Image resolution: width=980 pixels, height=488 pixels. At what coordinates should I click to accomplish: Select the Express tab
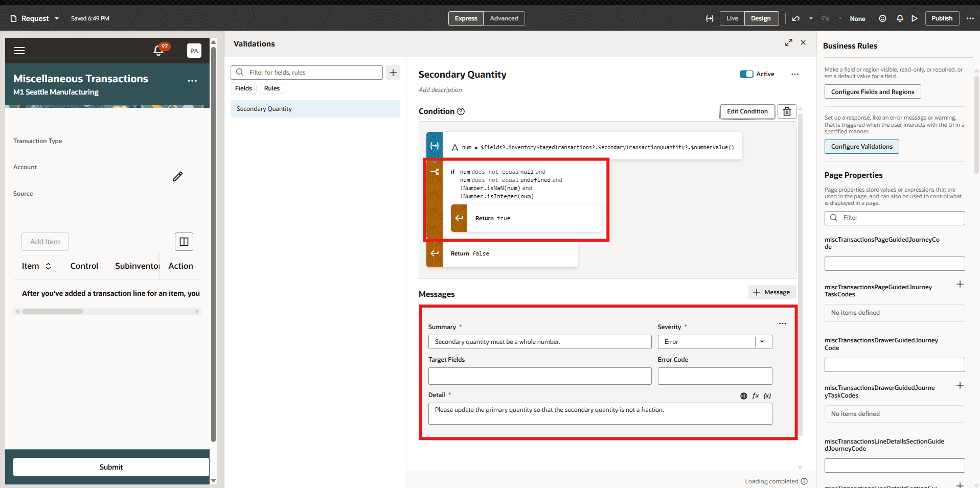point(466,18)
